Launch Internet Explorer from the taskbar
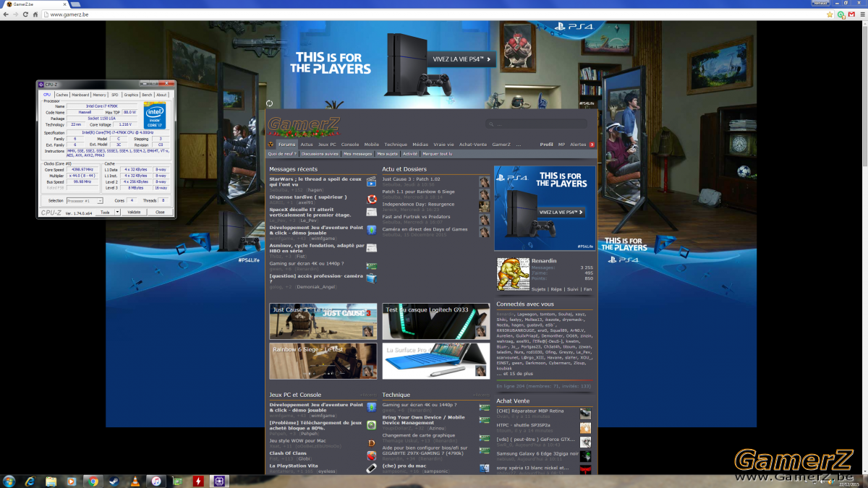Viewport: 868px width, 488px height. pos(30,481)
